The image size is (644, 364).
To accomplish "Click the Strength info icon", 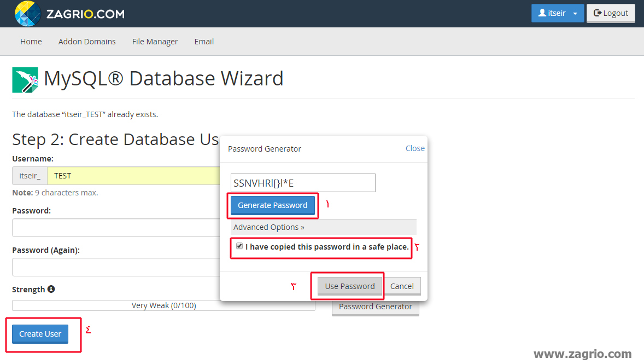I will pyautogui.click(x=51, y=289).
